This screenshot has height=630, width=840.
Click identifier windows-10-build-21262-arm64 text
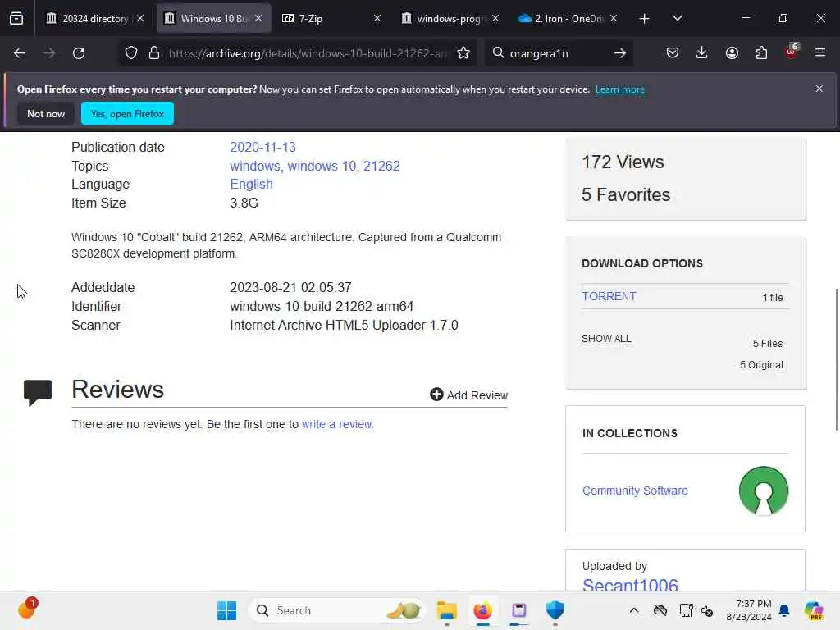tap(322, 307)
